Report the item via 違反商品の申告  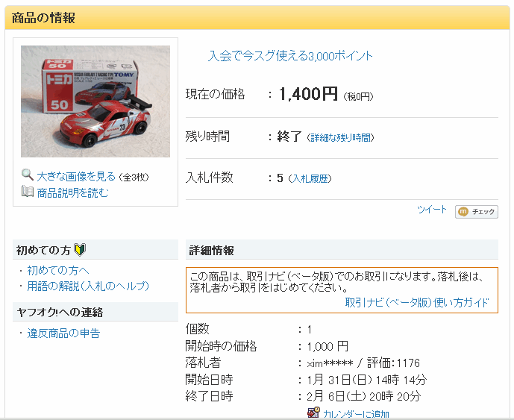63,333
